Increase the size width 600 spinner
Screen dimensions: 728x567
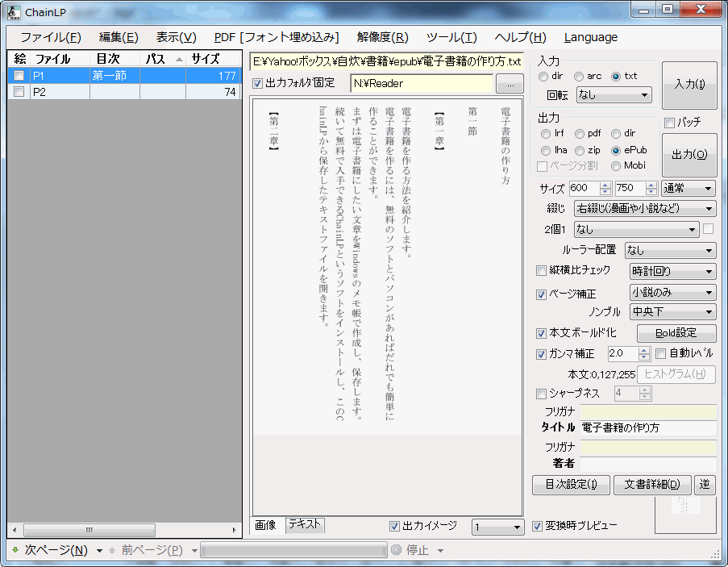click(605, 185)
